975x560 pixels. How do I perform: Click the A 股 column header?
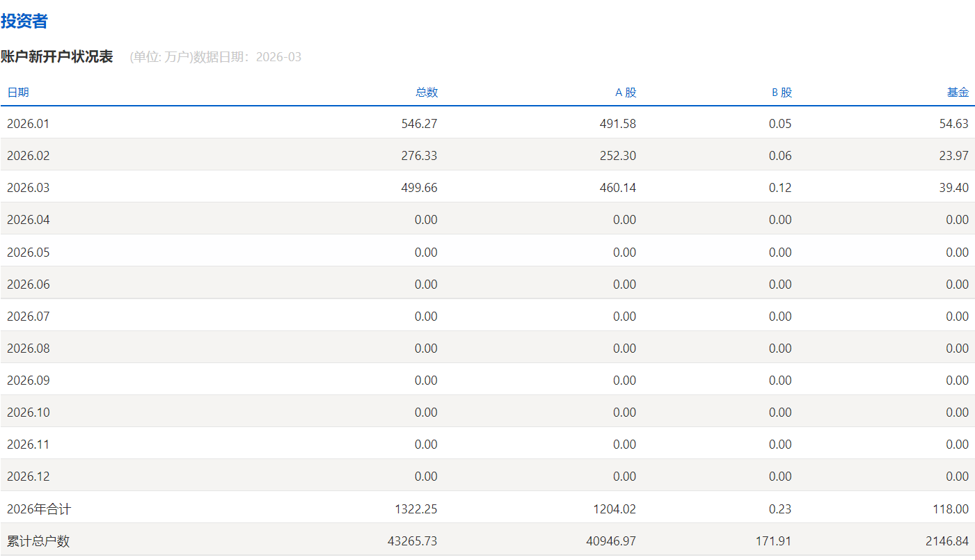click(x=625, y=93)
